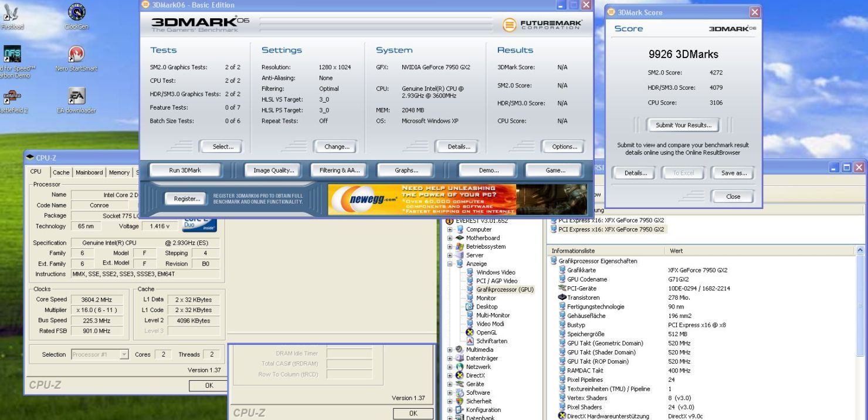Click the Futuremark logo in 3DMark06
This screenshot has width=868, height=420.
[x=542, y=24]
